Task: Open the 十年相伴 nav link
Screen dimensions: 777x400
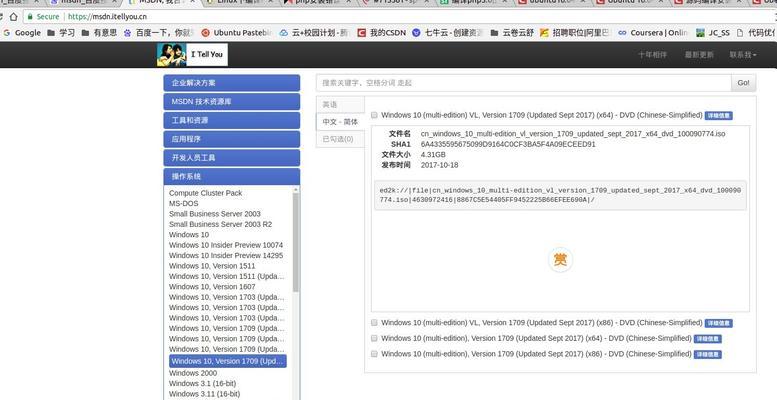Action: (652, 55)
